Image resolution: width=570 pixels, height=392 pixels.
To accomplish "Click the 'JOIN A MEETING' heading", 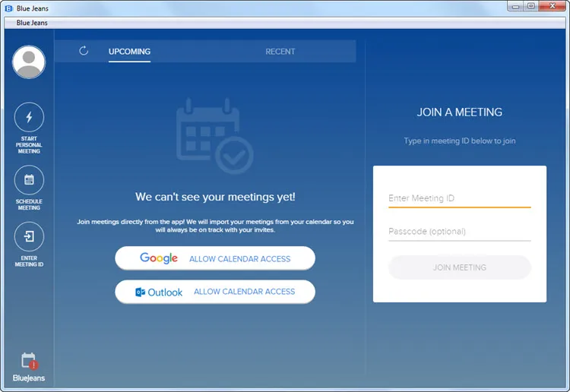I will 460,112.
